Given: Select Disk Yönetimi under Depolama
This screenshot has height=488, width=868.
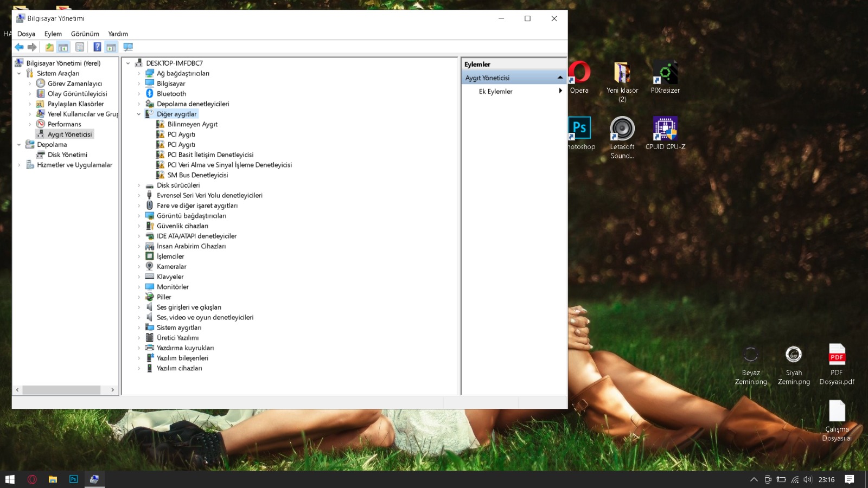Looking at the screenshot, I should tap(67, 155).
